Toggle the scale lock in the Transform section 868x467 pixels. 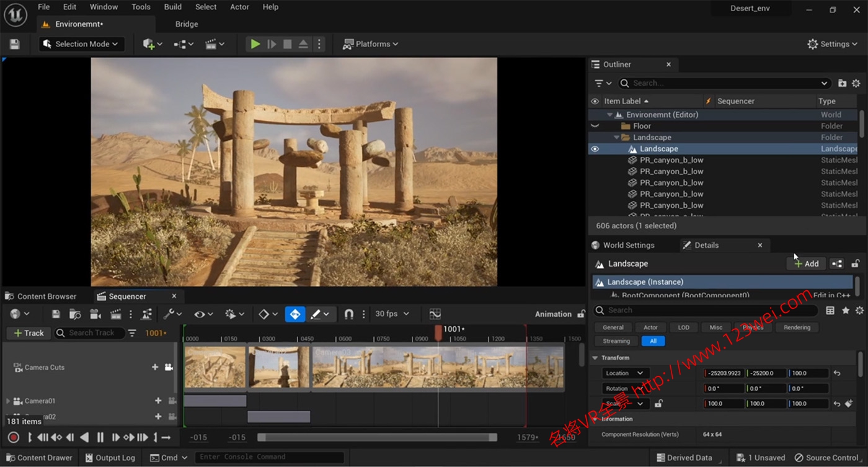click(x=659, y=403)
